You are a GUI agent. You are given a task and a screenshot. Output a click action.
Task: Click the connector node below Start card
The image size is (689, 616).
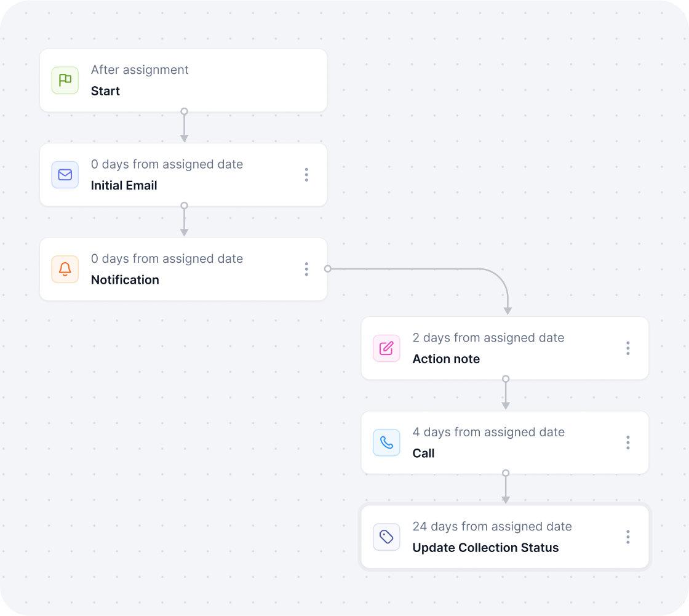click(185, 111)
